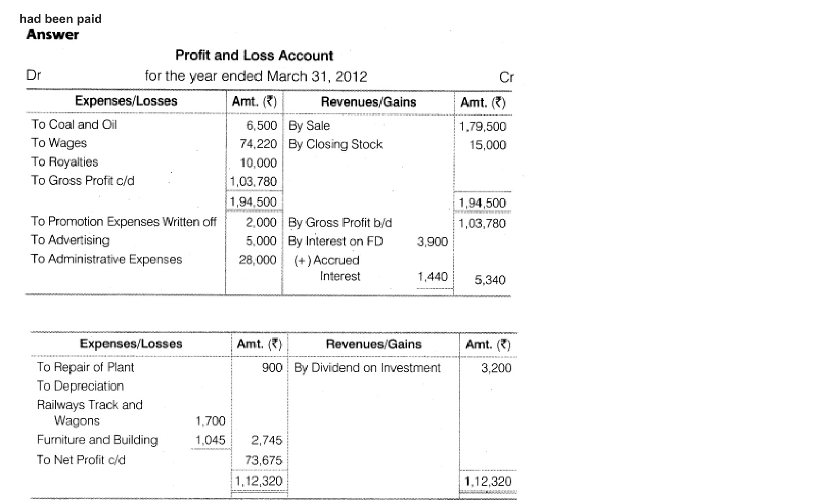The image size is (835, 504).
Task: Click the "Answer" heading
Action: tap(53, 34)
